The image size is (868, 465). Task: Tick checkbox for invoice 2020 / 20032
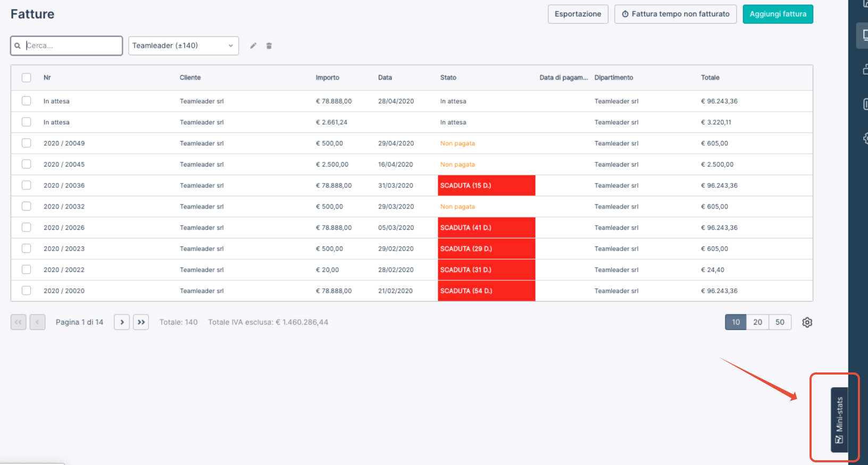(x=26, y=206)
